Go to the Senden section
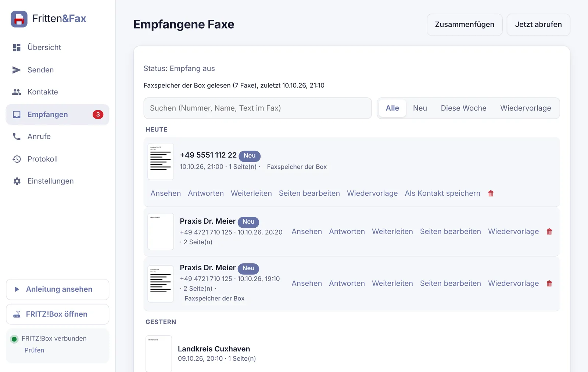The image size is (588, 372). [x=58, y=70]
